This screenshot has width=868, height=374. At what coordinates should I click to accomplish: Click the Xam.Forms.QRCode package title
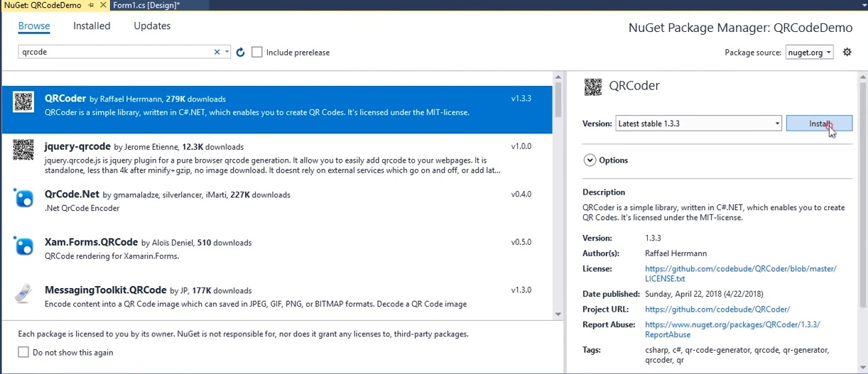point(92,242)
